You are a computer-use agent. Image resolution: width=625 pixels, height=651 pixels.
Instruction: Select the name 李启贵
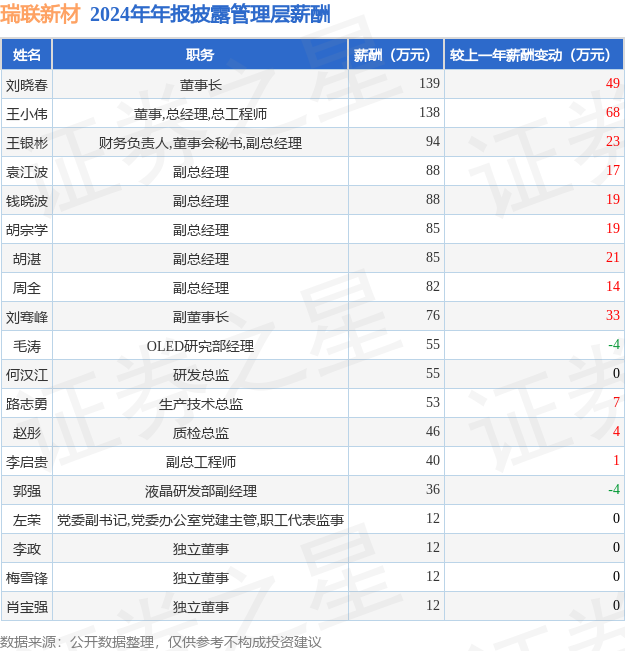pos(27,462)
